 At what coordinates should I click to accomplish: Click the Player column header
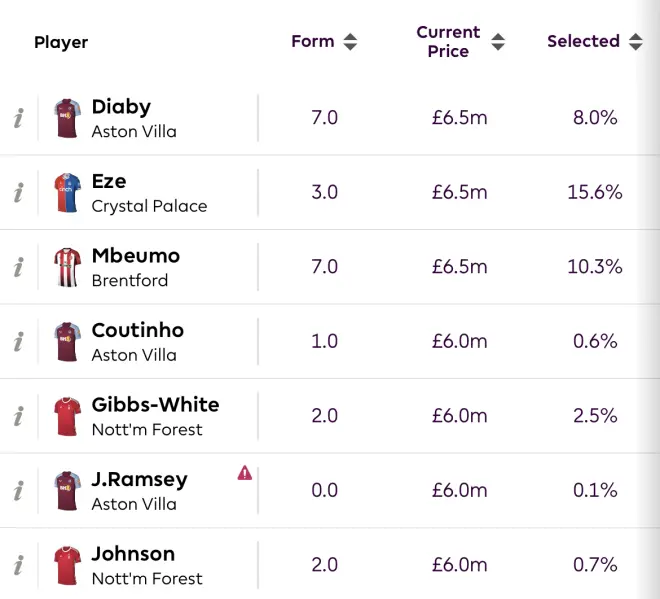coord(61,42)
